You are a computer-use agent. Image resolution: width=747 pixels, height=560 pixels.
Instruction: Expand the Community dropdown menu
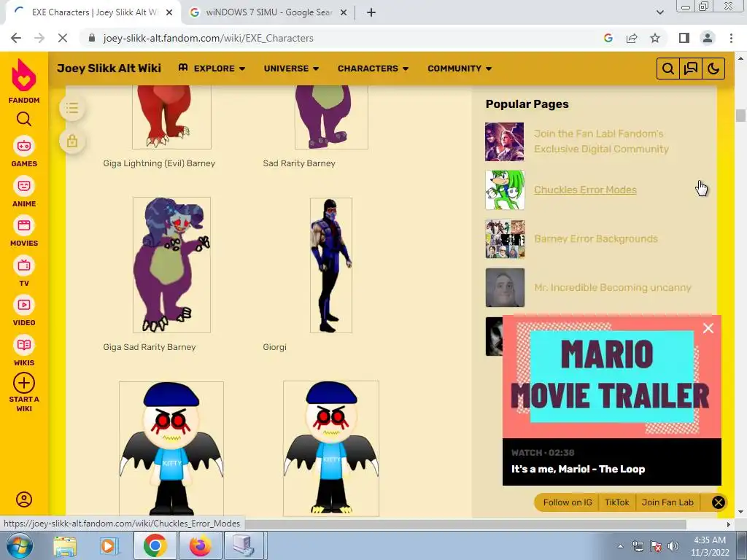(460, 69)
